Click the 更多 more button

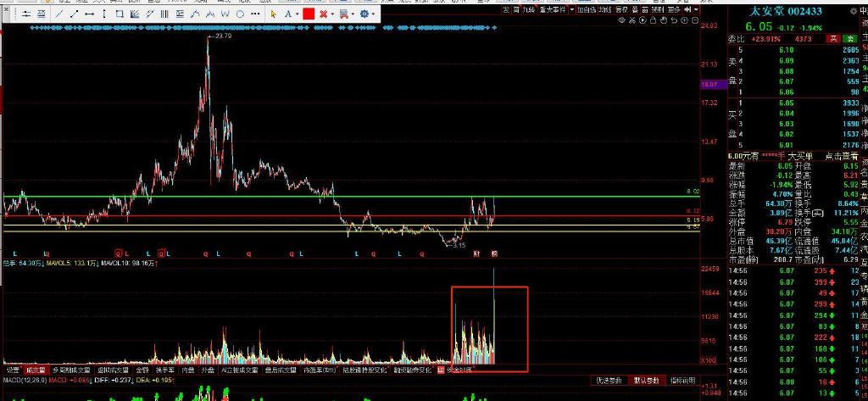[674, 9]
